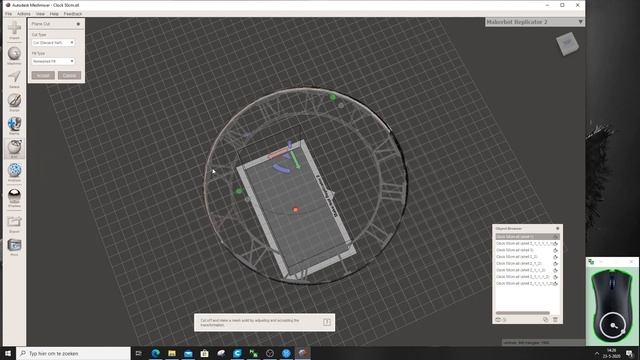
Task: Toggle visibility of the (shell 2_1_1_1_2) object
Action: (556, 277)
